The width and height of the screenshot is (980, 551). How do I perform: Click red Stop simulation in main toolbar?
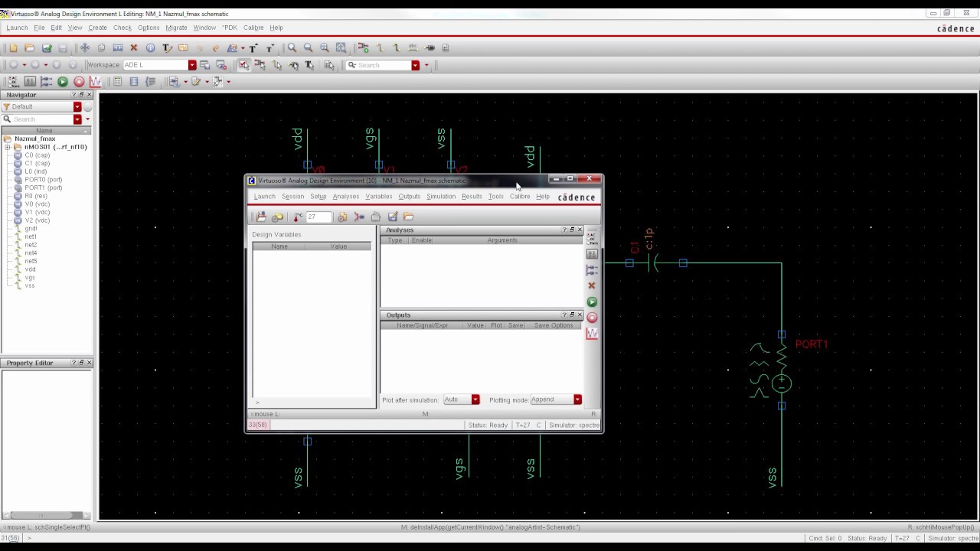pos(79,82)
